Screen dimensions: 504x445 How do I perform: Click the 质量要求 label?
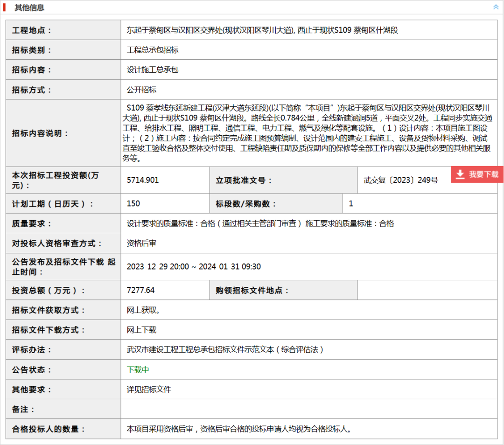[x=32, y=223]
